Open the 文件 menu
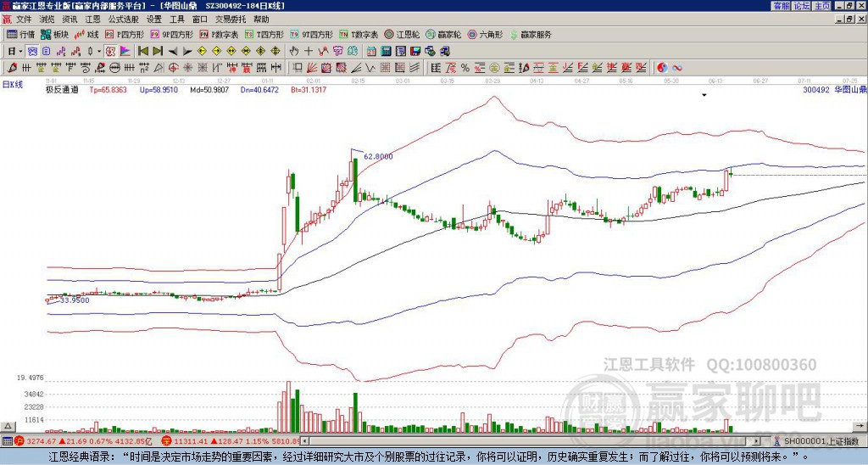Viewport: 868px width, 465px height. [x=24, y=20]
